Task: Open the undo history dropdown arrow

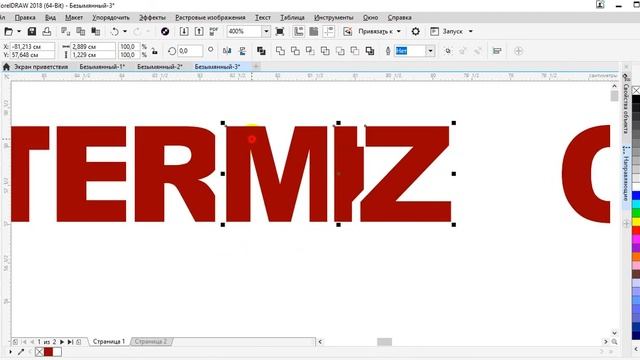Action: pyautogui.click(x=125, y=31)
